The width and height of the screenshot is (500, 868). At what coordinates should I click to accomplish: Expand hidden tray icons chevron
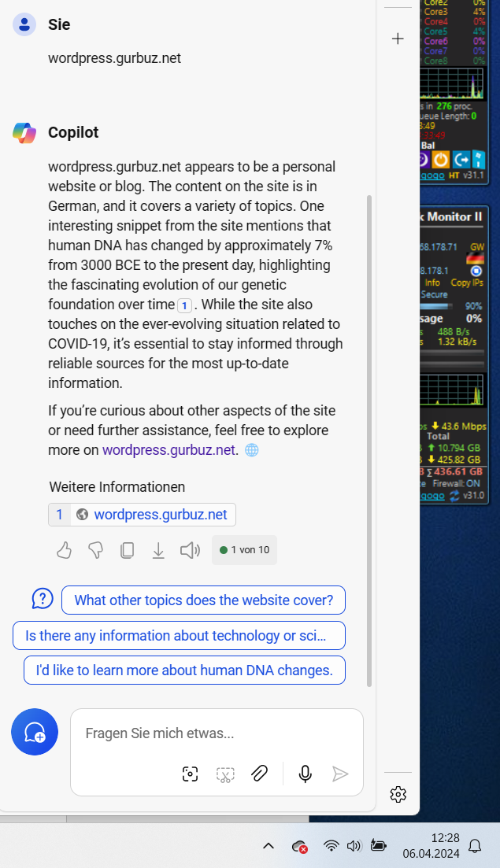[269, 846]
